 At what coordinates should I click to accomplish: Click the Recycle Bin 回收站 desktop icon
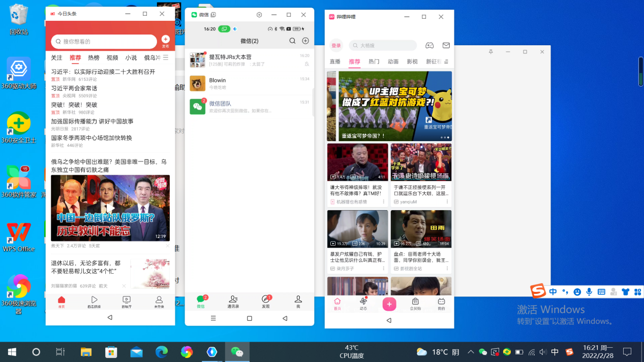tap(18, 19)
